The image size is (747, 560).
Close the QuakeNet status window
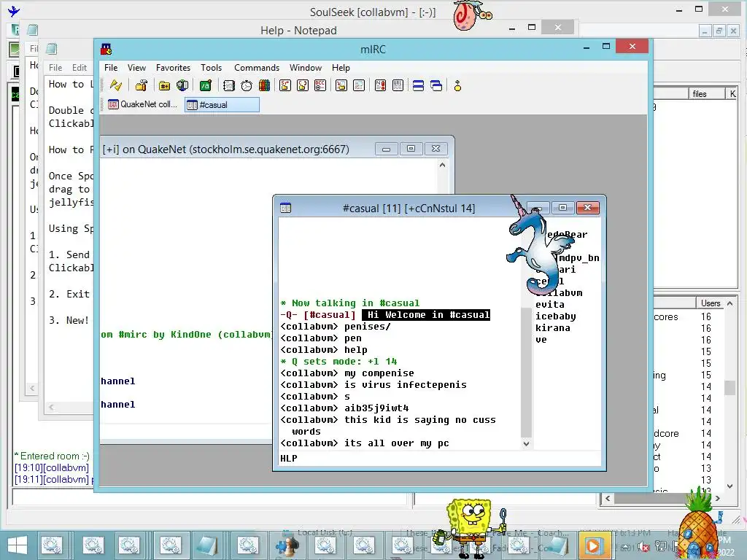(x=436, y=149)
